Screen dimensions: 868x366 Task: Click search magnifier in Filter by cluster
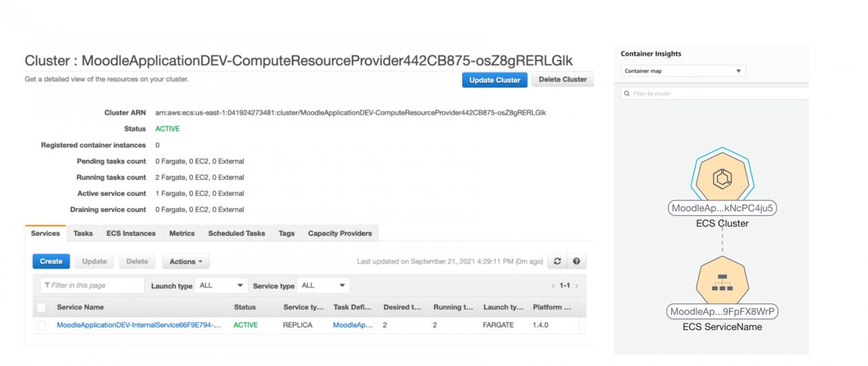pos(627,94)
